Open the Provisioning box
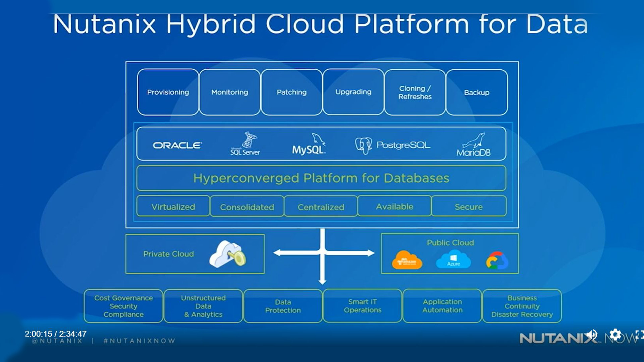The image size is (644, 362). click(167, 92)
